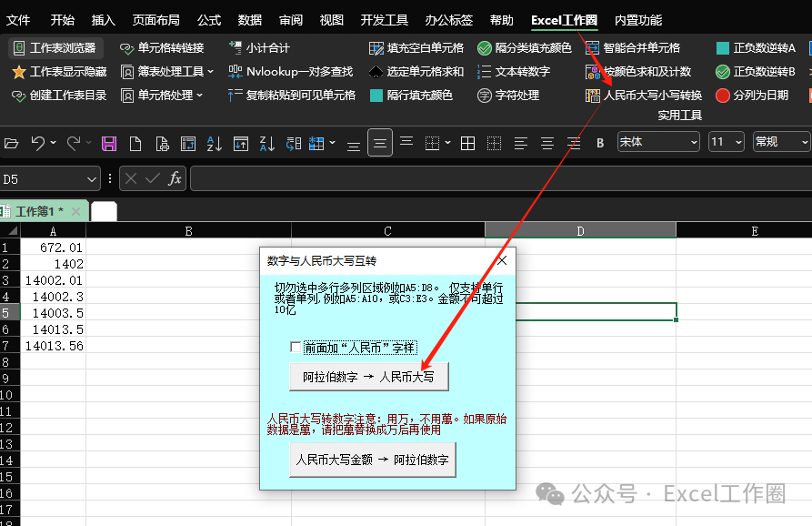Click 单元格转链接 tool
This screenshot has height=526, width=812.
pos(162,48)
